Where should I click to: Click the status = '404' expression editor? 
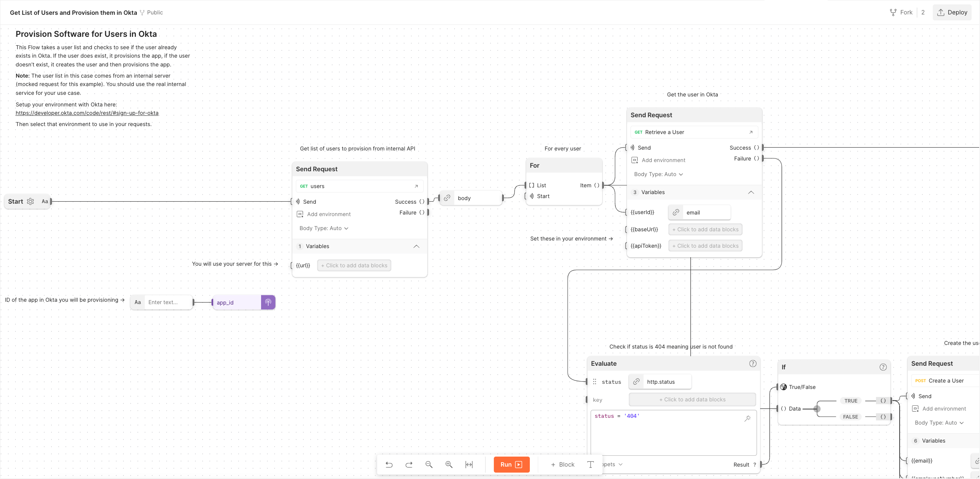coord(674,433)
